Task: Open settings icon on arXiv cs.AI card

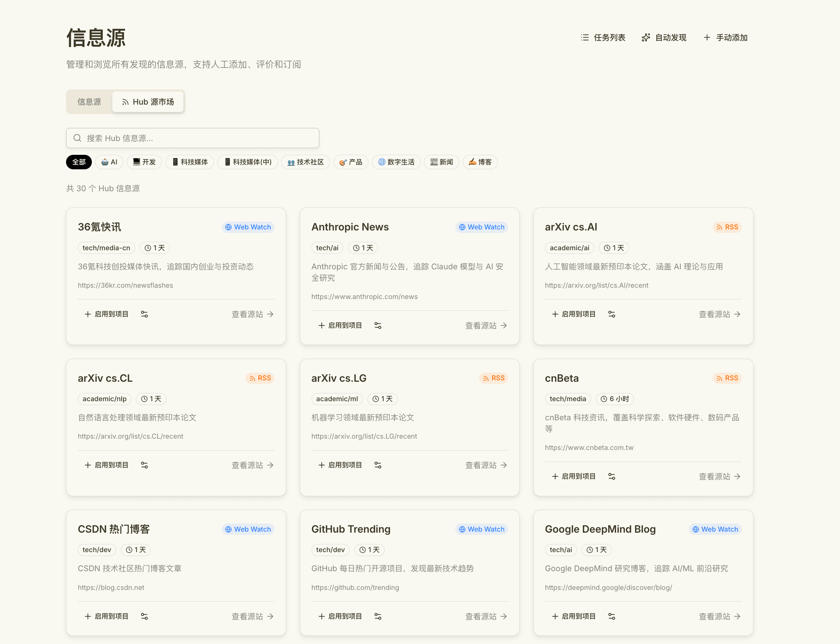Action: coord(612,314)
